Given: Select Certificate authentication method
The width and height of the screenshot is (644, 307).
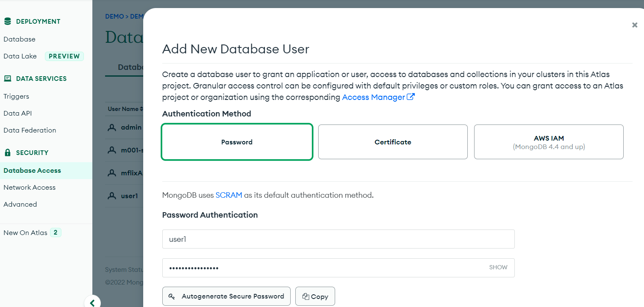Looking at the screenshot, I should click(x=392, y=142).
